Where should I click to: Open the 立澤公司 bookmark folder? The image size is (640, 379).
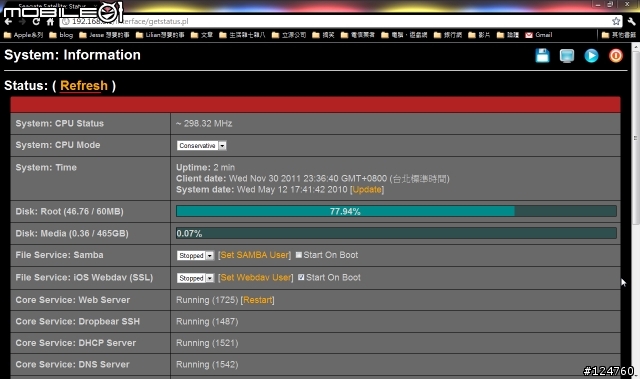[289, 35]
